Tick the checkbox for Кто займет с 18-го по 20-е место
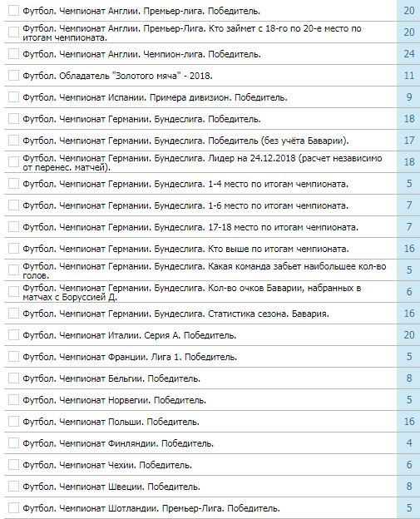This screenshot has height=519, width=420. point(13,32)
